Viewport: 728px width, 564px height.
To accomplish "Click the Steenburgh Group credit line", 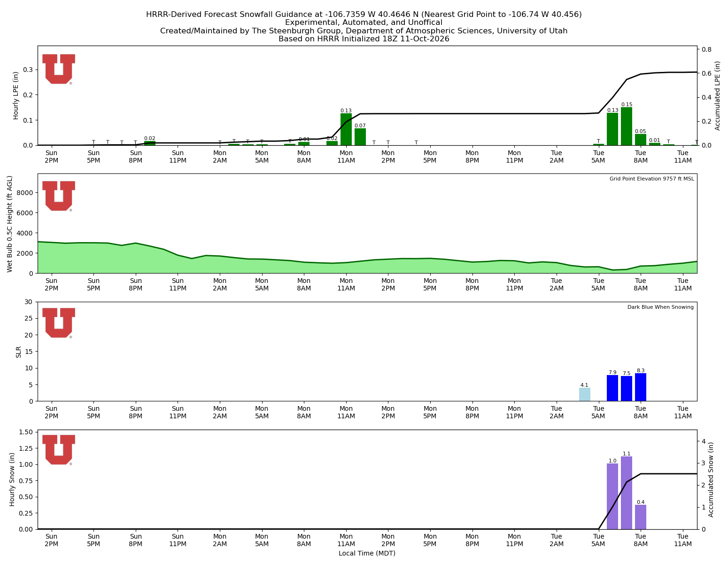I will 364,31.
